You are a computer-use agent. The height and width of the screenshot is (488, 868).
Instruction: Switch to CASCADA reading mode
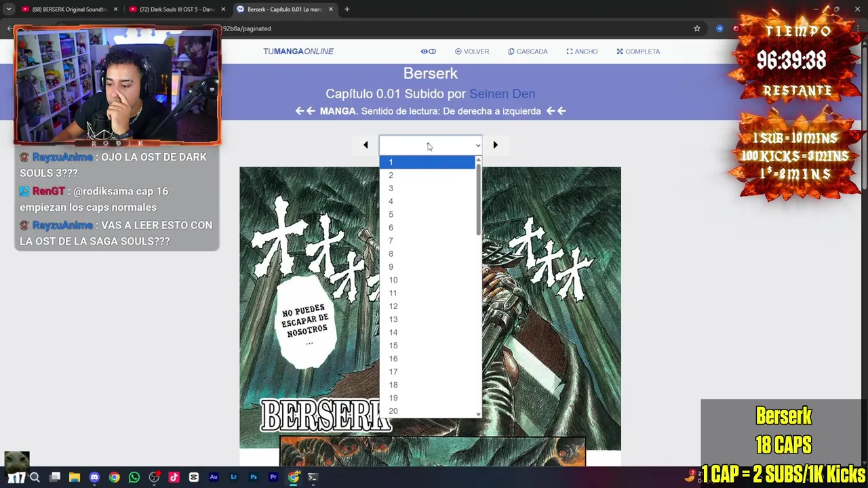[x=528, y=52]
